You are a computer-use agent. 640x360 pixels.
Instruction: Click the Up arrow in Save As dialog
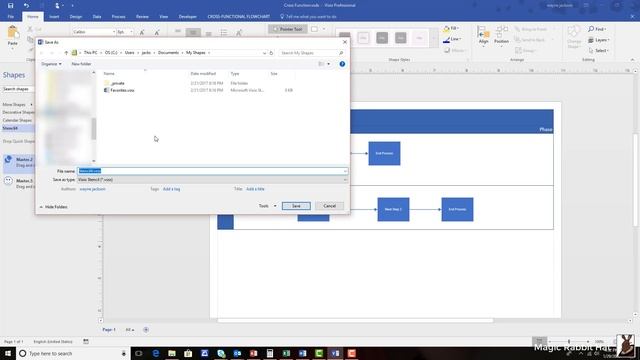pyautogui.click(x=66, y=53)
